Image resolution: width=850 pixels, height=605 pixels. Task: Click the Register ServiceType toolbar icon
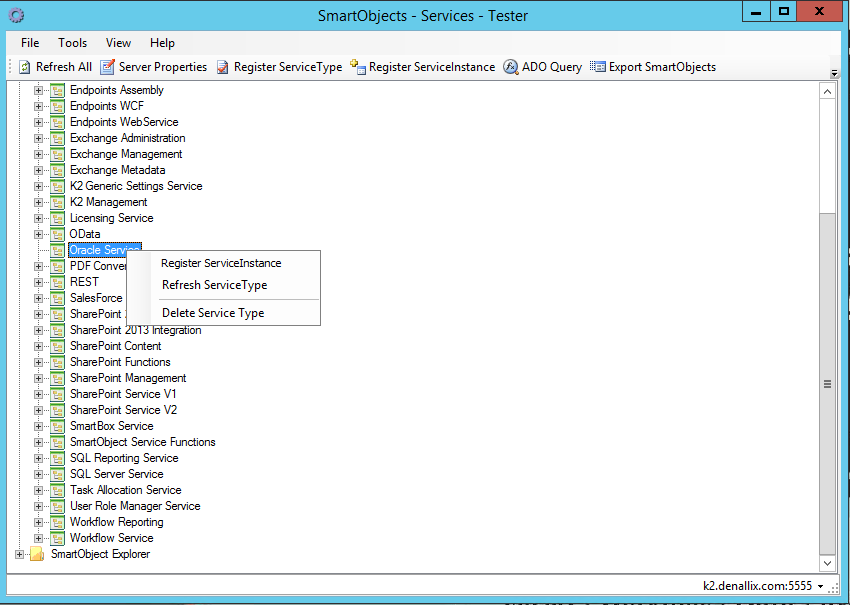(x=223, y=67)
